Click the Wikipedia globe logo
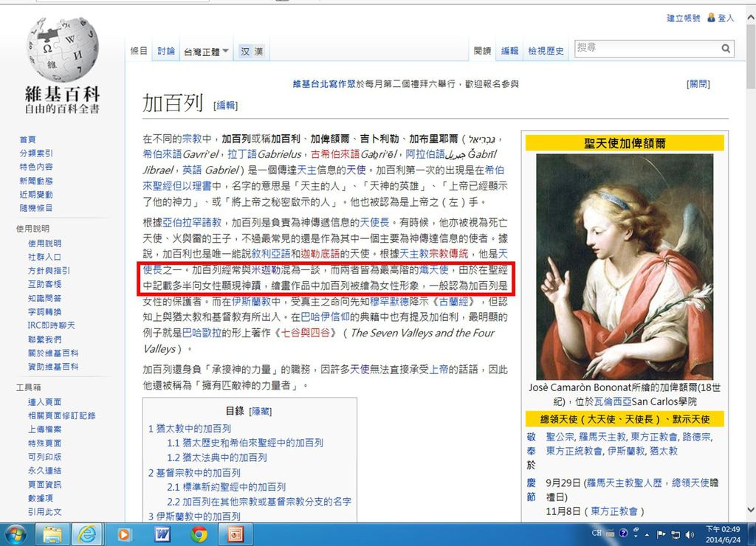756x546 pixels. pyautogui.click(x=62, y=49)
